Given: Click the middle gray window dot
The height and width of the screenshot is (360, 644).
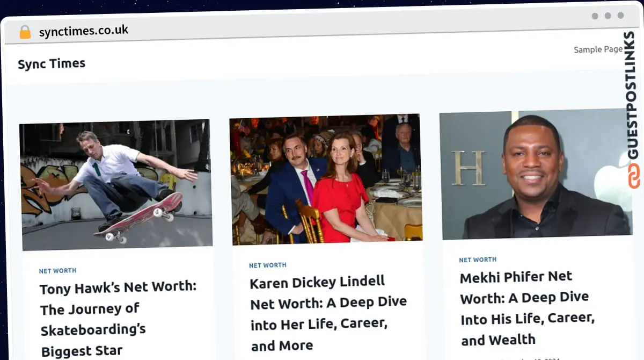Looking at the screenshot, I should pyautogui.click(x=608, y=16).
